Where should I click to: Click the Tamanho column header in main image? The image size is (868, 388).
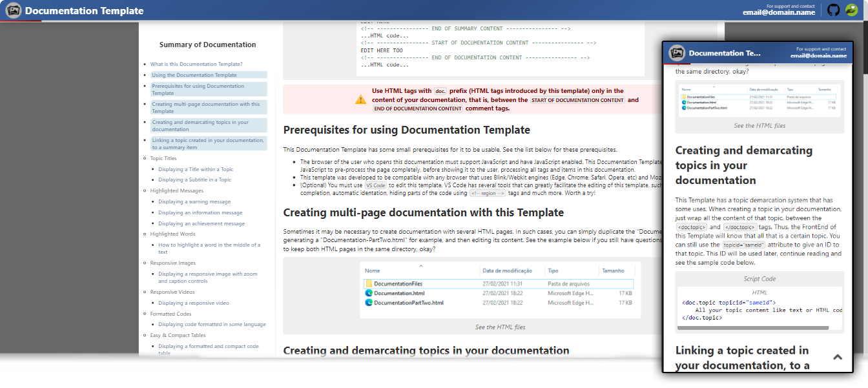(613, 271)
